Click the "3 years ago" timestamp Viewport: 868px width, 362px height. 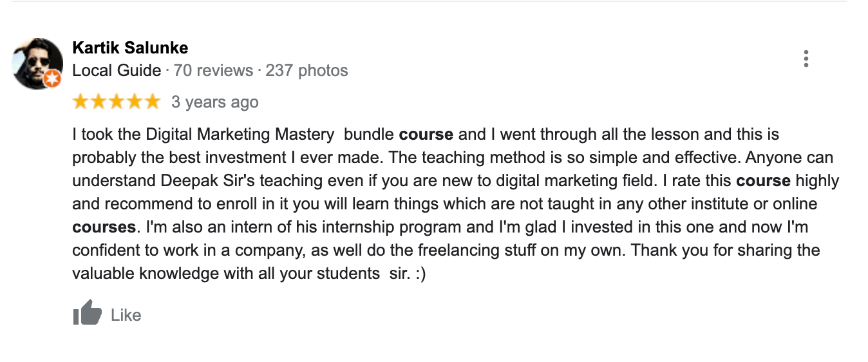point(214,102)
